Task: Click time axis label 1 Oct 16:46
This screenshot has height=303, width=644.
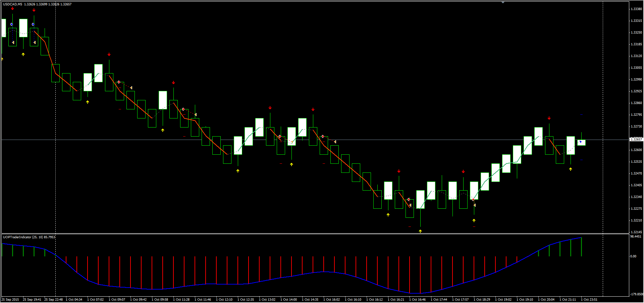Action: 418,300
